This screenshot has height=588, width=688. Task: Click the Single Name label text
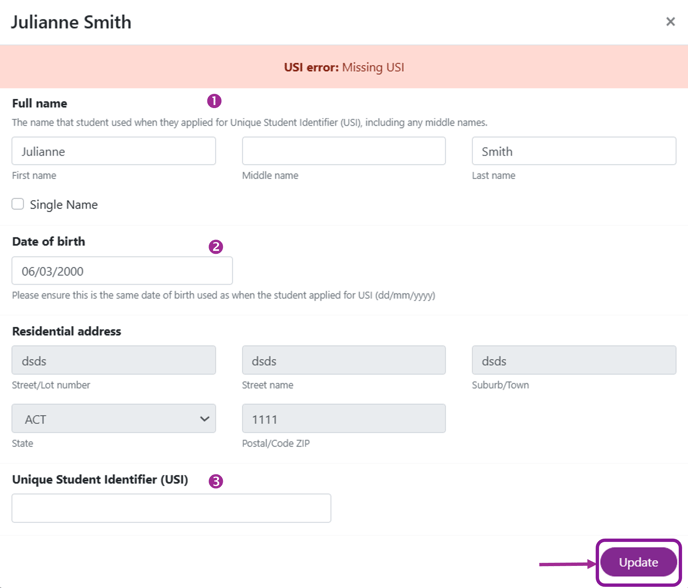coord(64,204)
